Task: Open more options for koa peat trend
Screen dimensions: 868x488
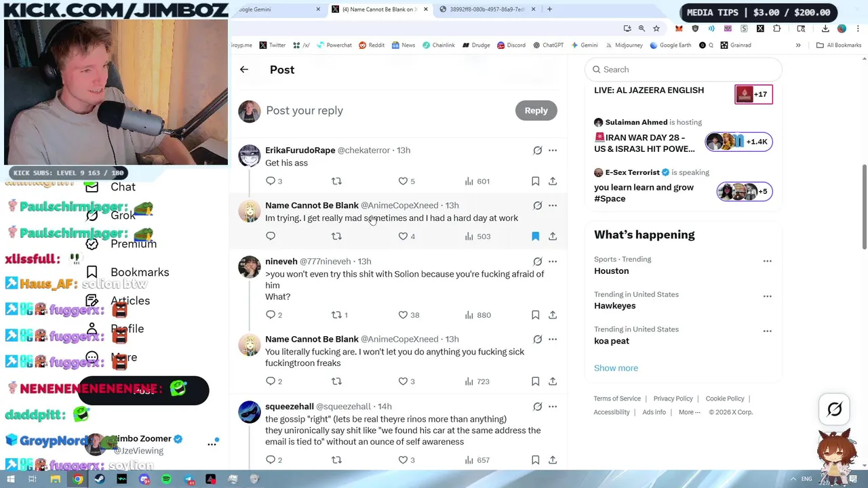Action: [767, 331]
